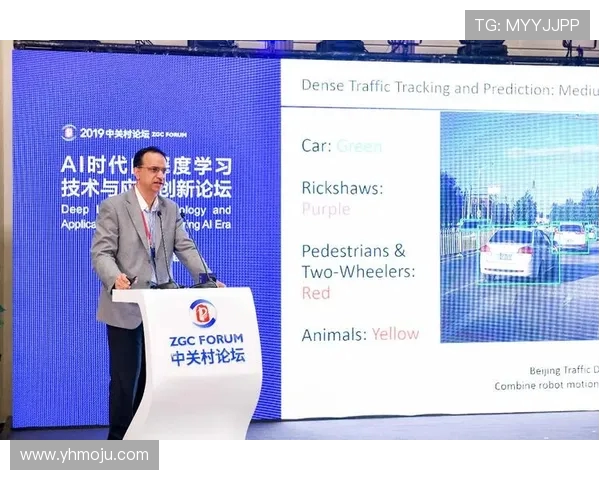The height and width of the screenshot is (480, 600).
Task: Click the slide title 'Dense Traffic Tracking and Prediction'
Action: pyautogui.click(x=428, y=88)
